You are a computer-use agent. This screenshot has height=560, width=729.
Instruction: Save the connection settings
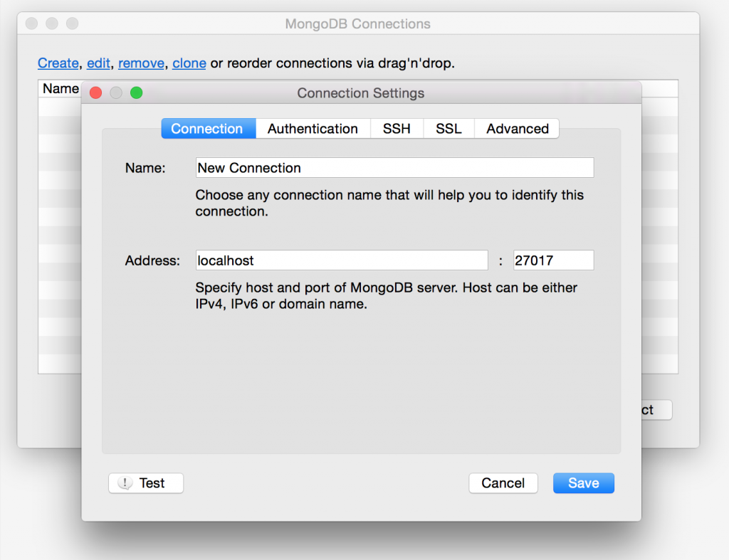[x=584, y=483]
